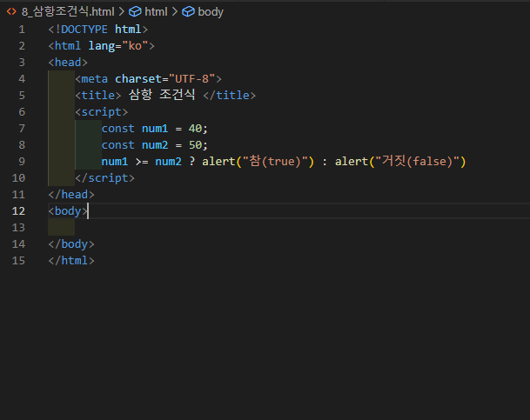Click the opening <script> tag

pyautogui.click(x=102, y=112)
